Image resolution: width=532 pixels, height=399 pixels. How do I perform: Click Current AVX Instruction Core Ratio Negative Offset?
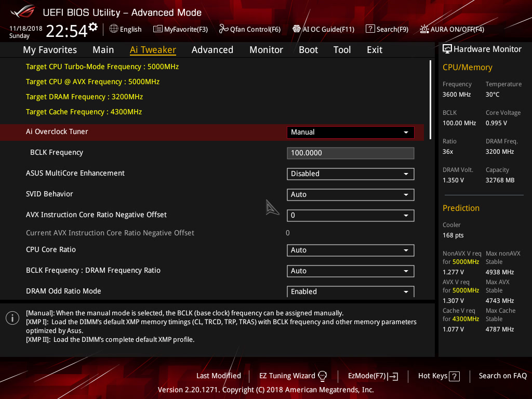[110, 233]
